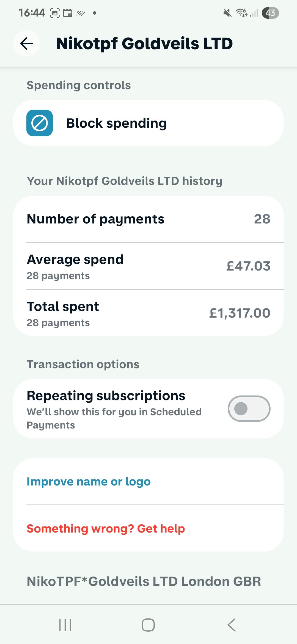Open Block spending control
This screenshot has width=297, height=644.
tap(148, 123)
